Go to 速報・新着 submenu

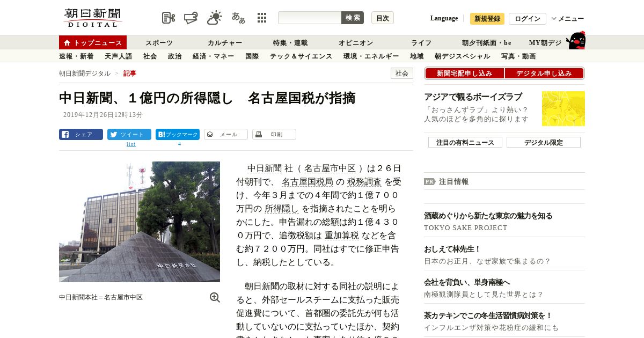[x=76, y=56]
